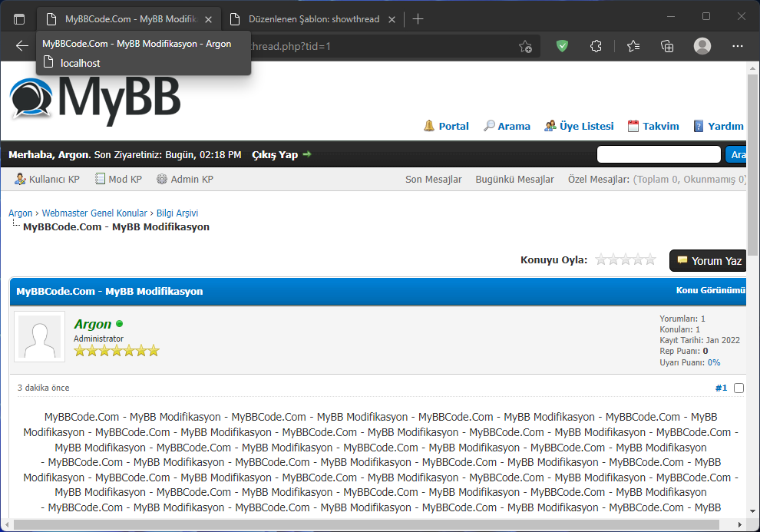
Task: Open the Bilgi Arşivi breadcrumb
Action: pyautogui.click(x=177, y=213)
